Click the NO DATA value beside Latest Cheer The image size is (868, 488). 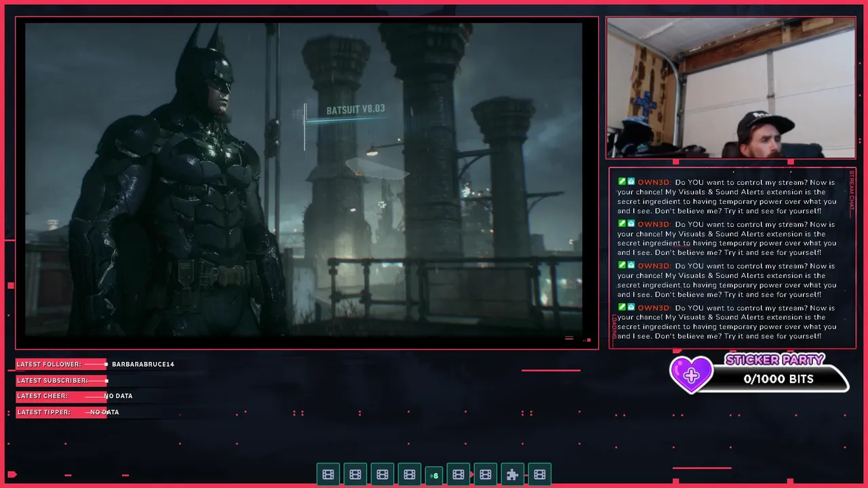tap(118, 396)
